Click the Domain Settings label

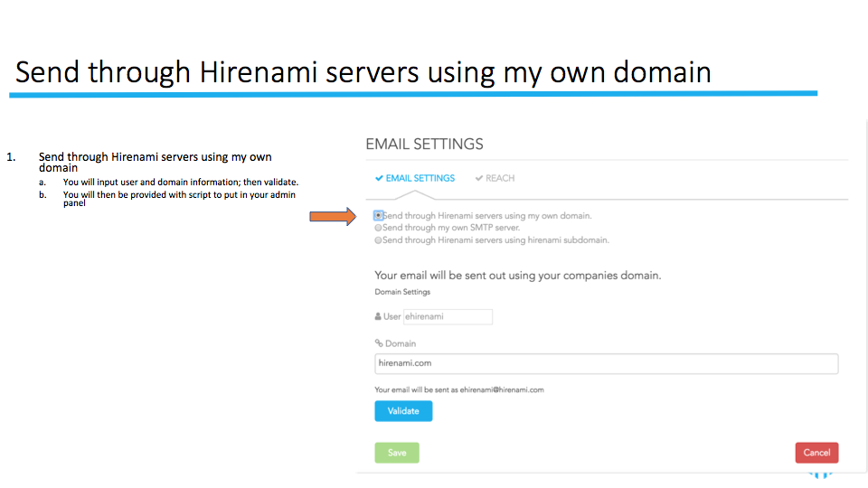[402, 292]
